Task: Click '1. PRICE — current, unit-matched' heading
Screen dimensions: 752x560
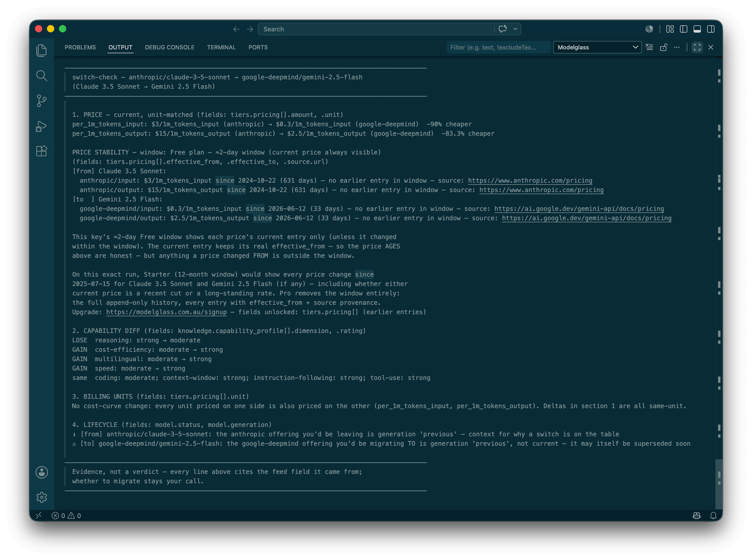Action: point(208,115)
